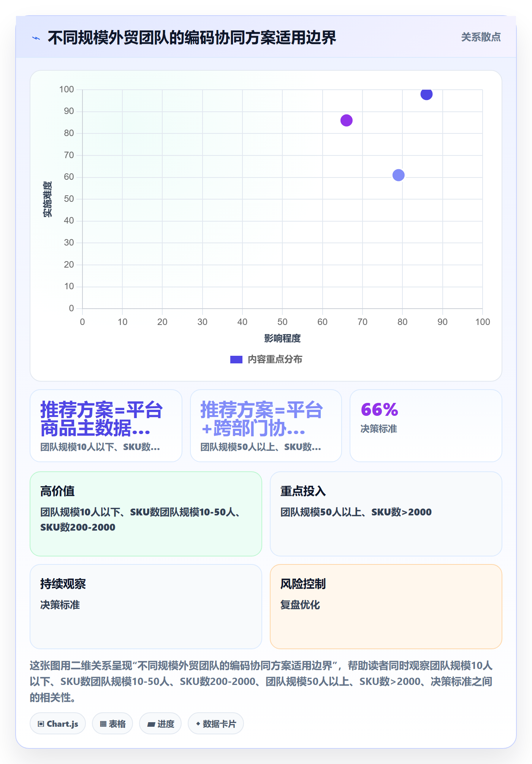The height and width of the screenshot is (764, 532).
Task: Select the 风险控制 quadrant card
Action: [386, 607]
